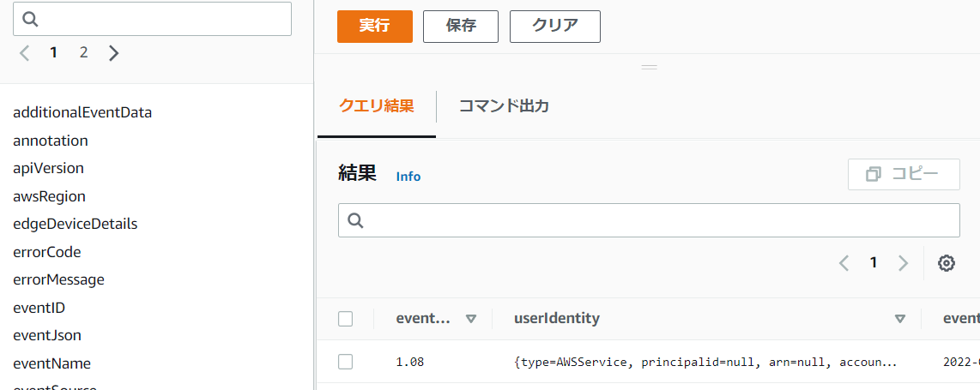Click the search icon in results filter
The width and height of the screenshot is (980, 390).
[356, 221]
